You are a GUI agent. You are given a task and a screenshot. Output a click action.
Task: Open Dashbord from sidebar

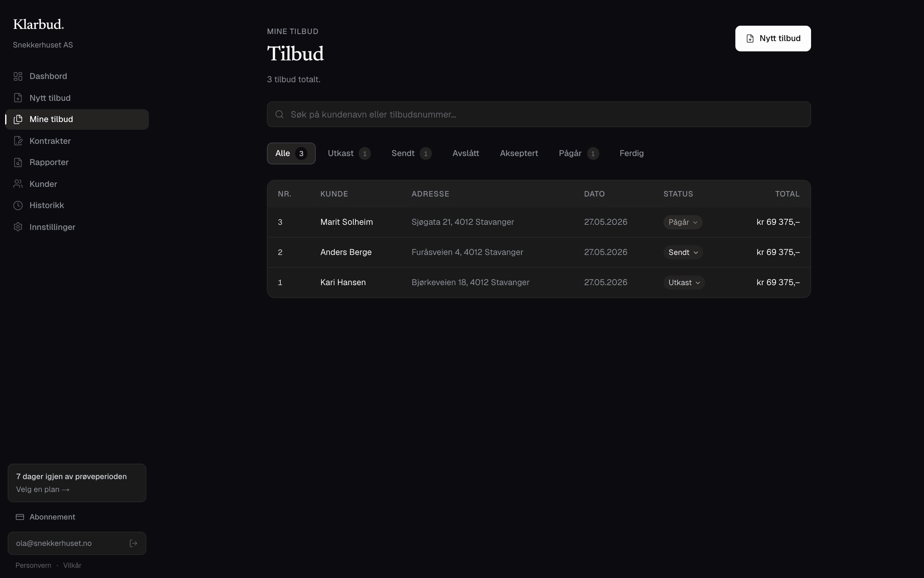click(77, 76)
